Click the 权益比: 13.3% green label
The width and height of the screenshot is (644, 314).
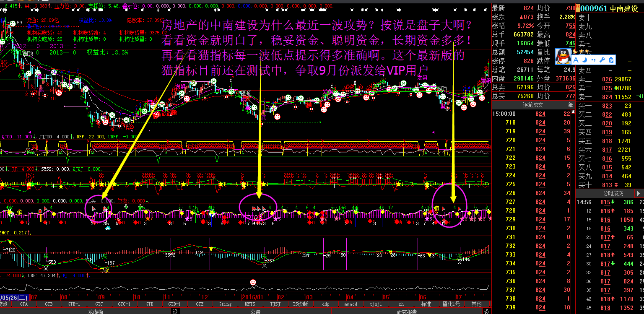click(107, 52)
